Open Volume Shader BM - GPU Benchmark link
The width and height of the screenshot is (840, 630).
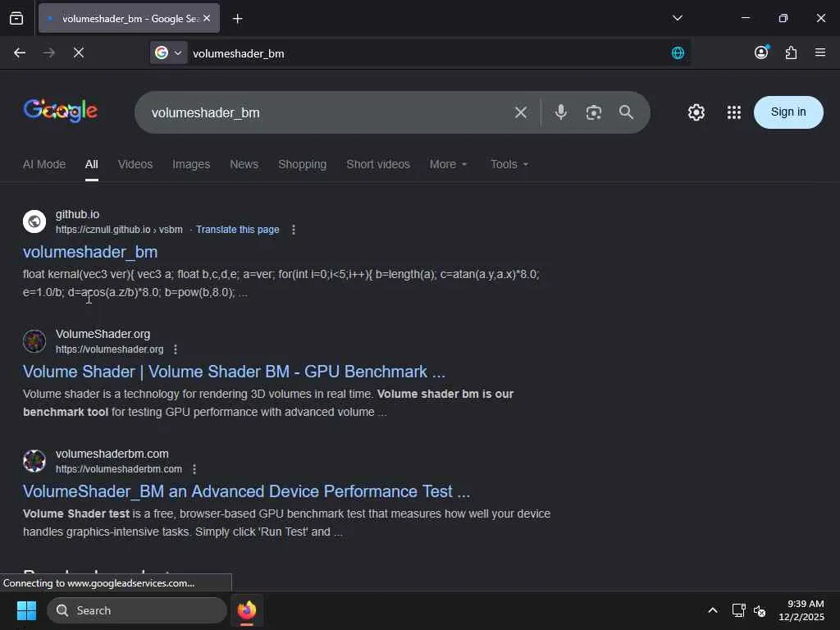pos(234,372)
